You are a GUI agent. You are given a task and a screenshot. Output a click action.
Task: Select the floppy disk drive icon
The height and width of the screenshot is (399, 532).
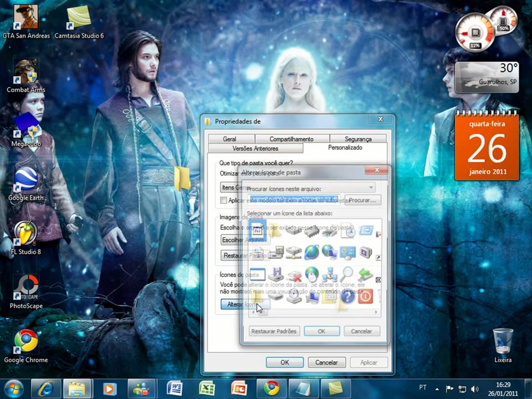click(x=276, y=274)
